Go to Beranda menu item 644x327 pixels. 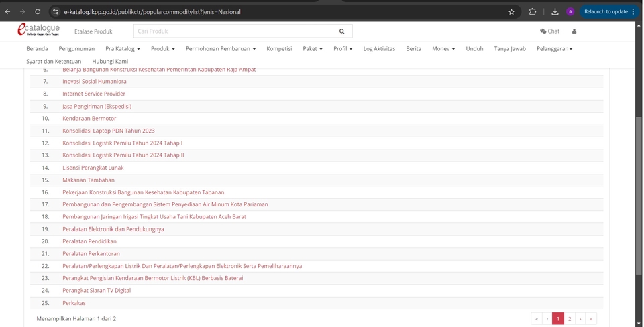[37, 48]
